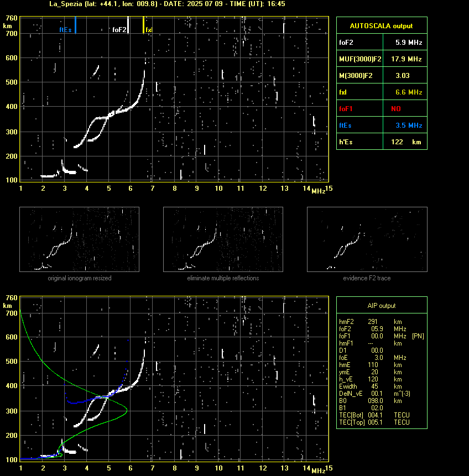Screen dimensions: 469x476
Task: Click the foF1 00.0 MHz row
Action: pyautogui.click(x=373, y=336)
